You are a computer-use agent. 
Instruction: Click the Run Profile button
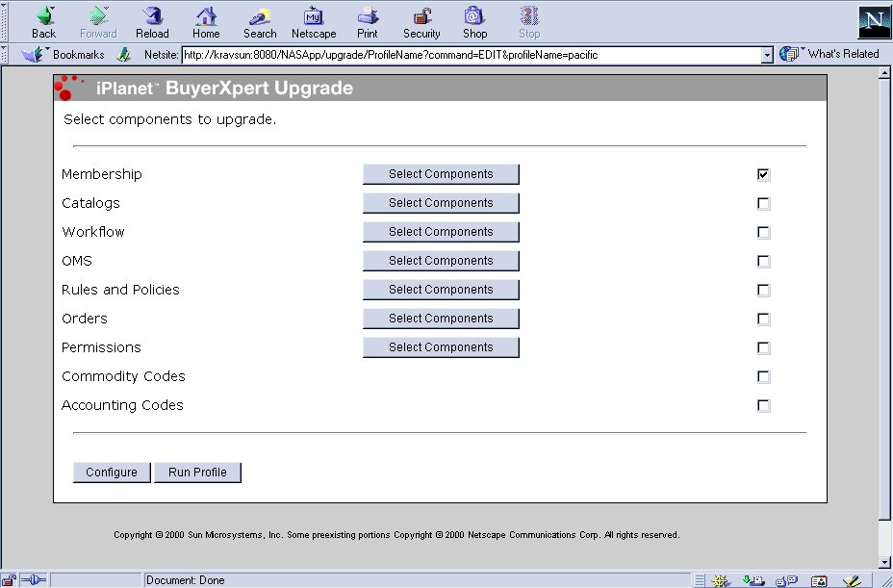[197, 473]
